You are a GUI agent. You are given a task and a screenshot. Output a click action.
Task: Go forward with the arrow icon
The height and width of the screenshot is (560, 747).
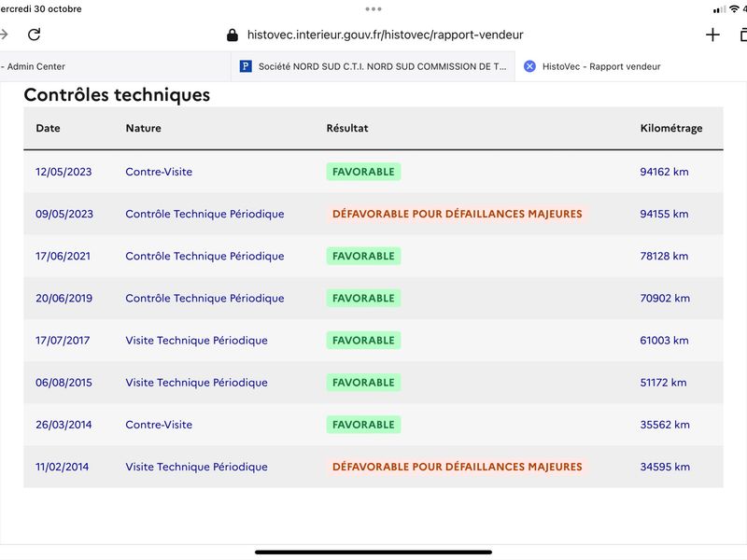(x=4, y=35)
